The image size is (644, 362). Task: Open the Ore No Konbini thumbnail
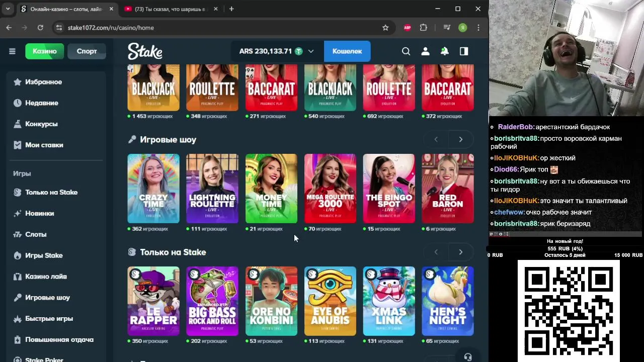click(x=271, y=301)
